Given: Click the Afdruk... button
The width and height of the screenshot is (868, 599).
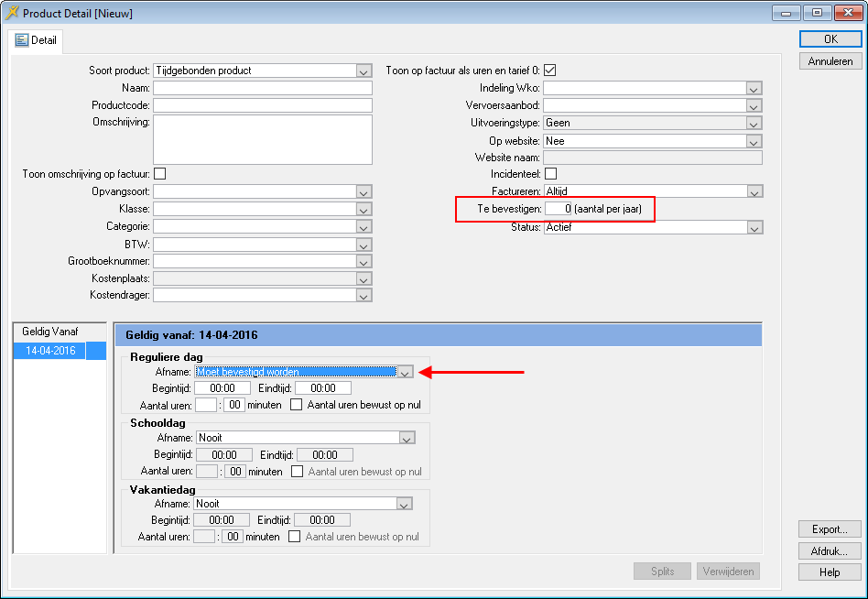Looking at the screenshot, I should (x=830, y=550).
